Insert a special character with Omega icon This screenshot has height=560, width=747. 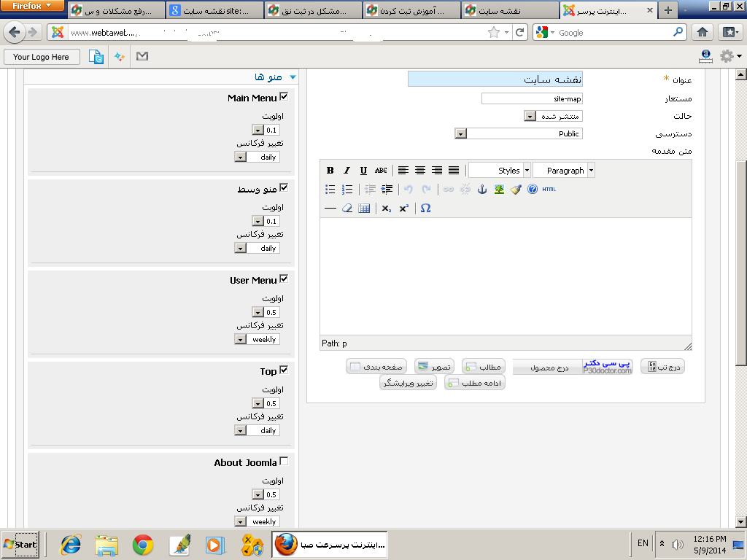[x=426, y=209]
